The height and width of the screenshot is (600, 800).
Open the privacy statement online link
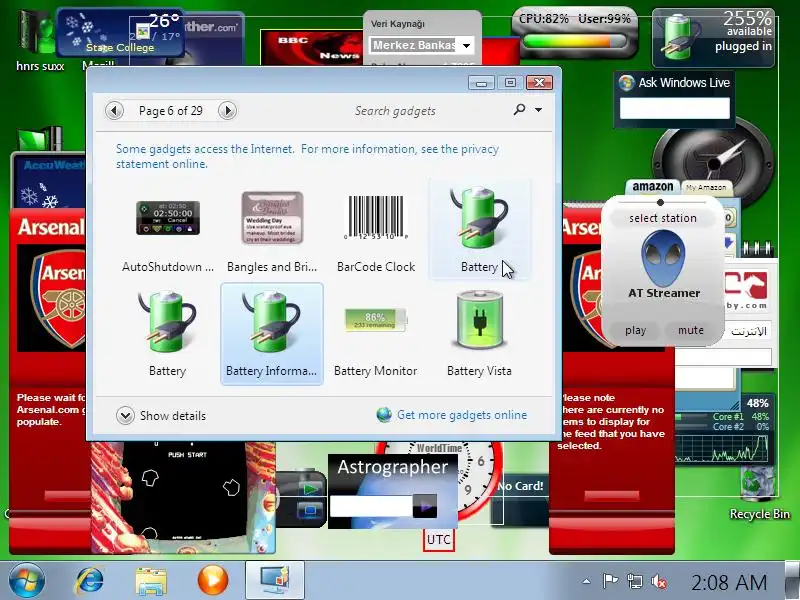pos(307,156)
